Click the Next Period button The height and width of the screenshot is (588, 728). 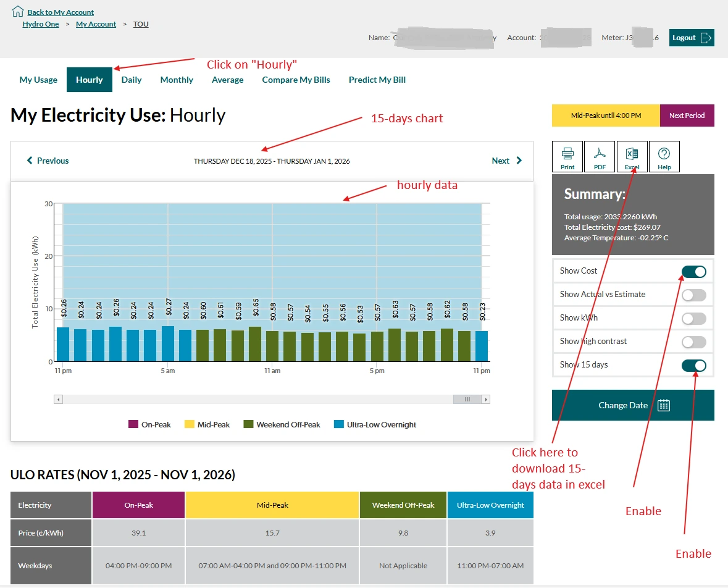(687, 115)
